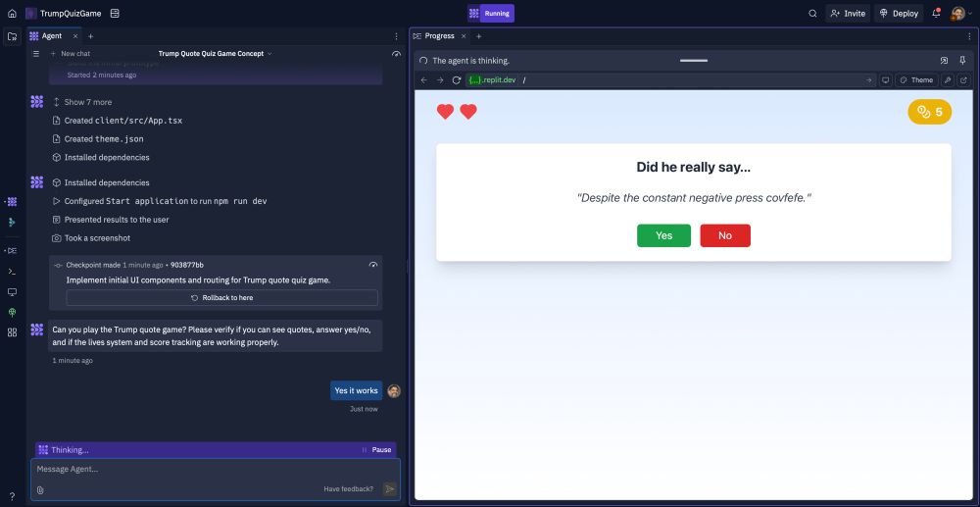The height and width of the screenshot is (507, 980).
Task: Open Progress pane options menu
Action: pos(969,36)
